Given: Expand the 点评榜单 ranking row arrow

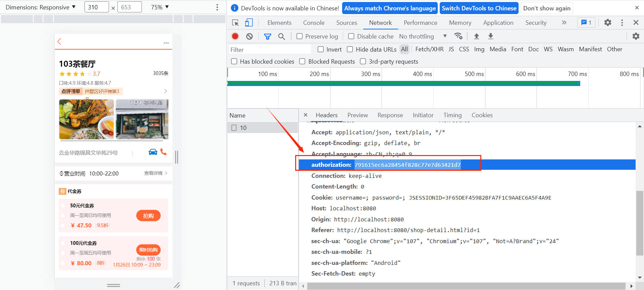Looking at the screenshot, I should 165,91.
